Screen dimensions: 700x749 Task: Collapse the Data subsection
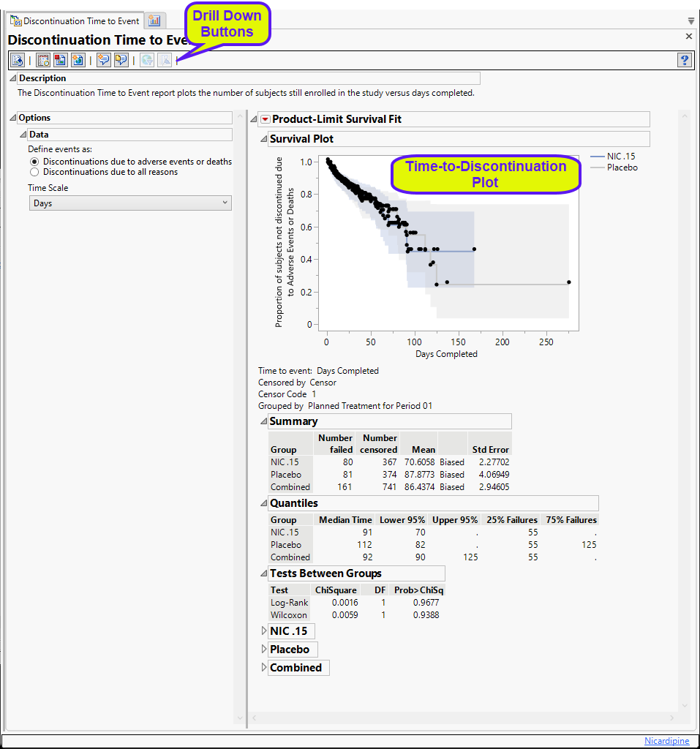click(x=23, y=135)
